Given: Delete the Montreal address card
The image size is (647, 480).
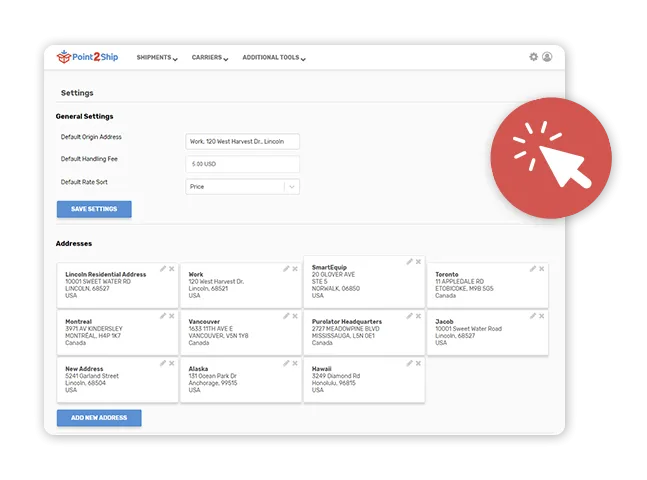Looking at the screenshot, I should coord(172,316).
